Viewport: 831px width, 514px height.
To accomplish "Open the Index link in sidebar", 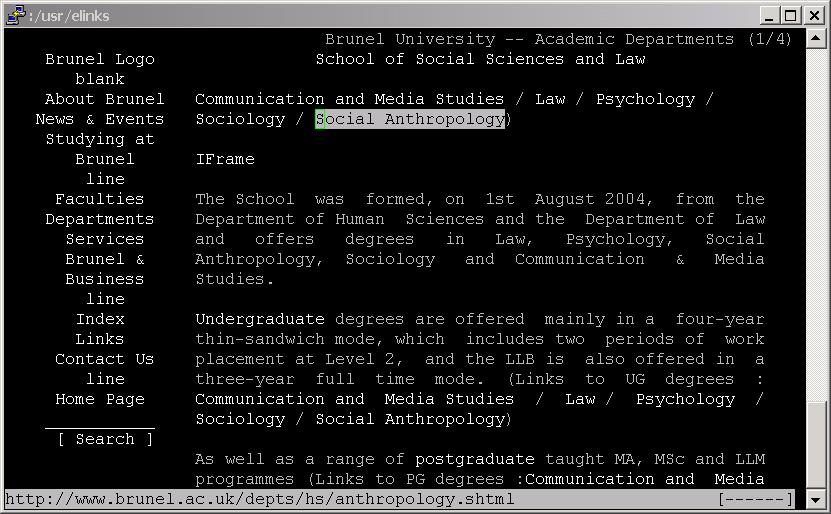I will (x=100, y=319).
